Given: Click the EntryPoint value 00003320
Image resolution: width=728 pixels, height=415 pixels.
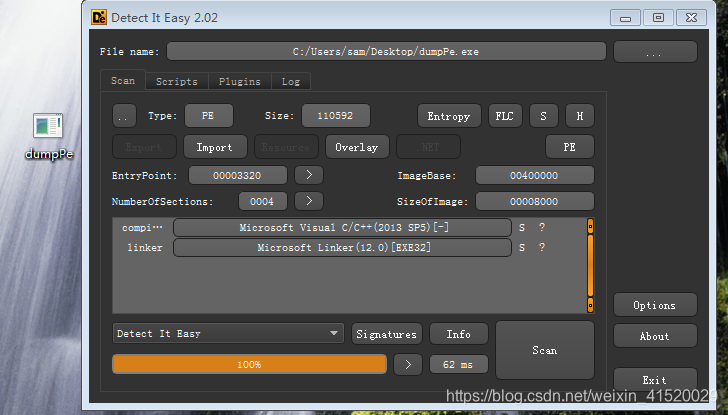Looking at the screenshot, I should click(x=238, y=175).
